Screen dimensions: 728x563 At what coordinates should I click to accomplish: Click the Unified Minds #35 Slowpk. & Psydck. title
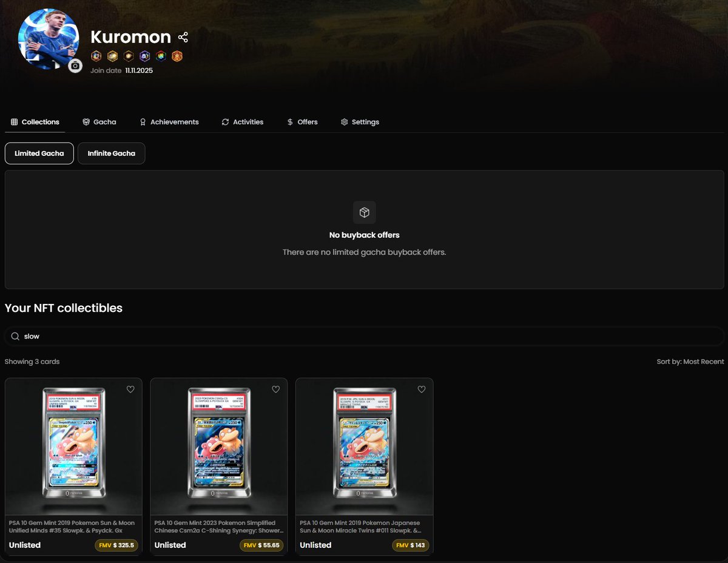(72, 527)
